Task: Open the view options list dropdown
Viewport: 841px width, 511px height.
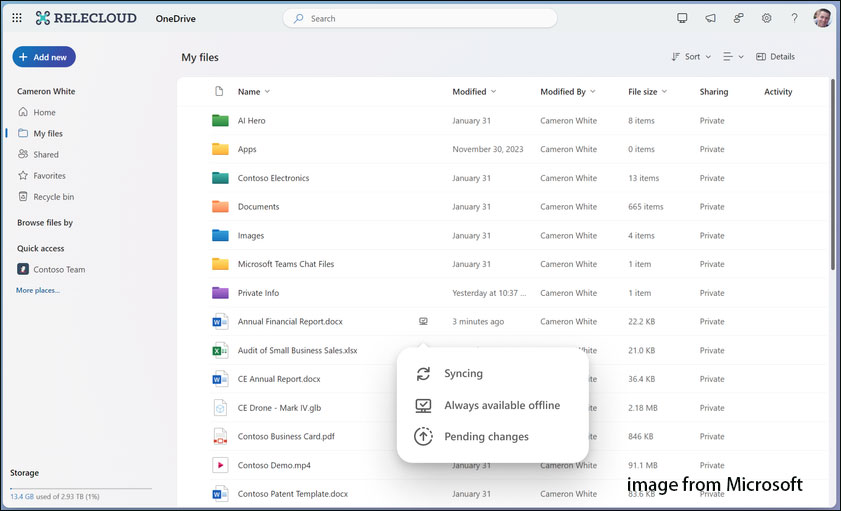Action: point(733,57)
